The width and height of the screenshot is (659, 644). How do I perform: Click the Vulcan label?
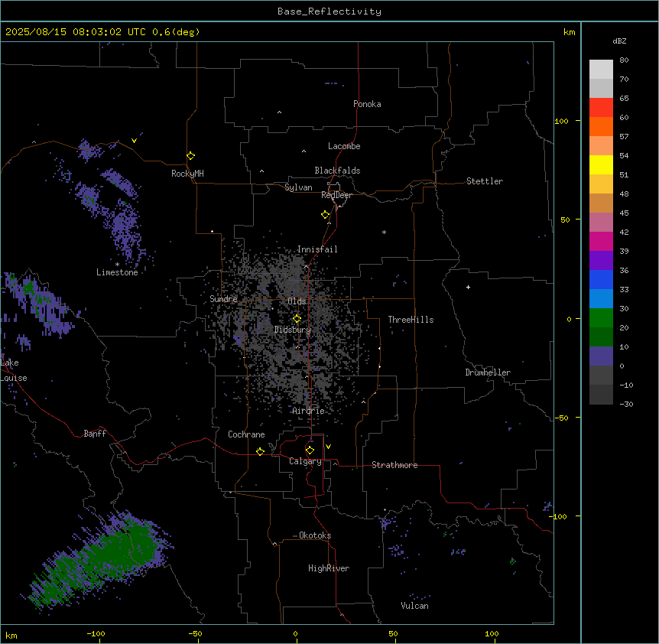[x=414, y=606]
